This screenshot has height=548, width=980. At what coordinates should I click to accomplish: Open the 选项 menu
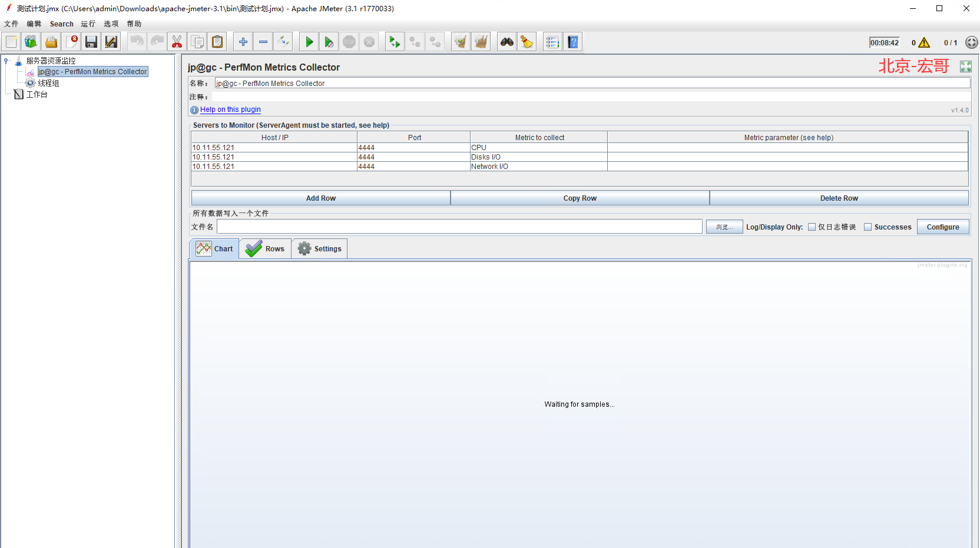[111, 24]
